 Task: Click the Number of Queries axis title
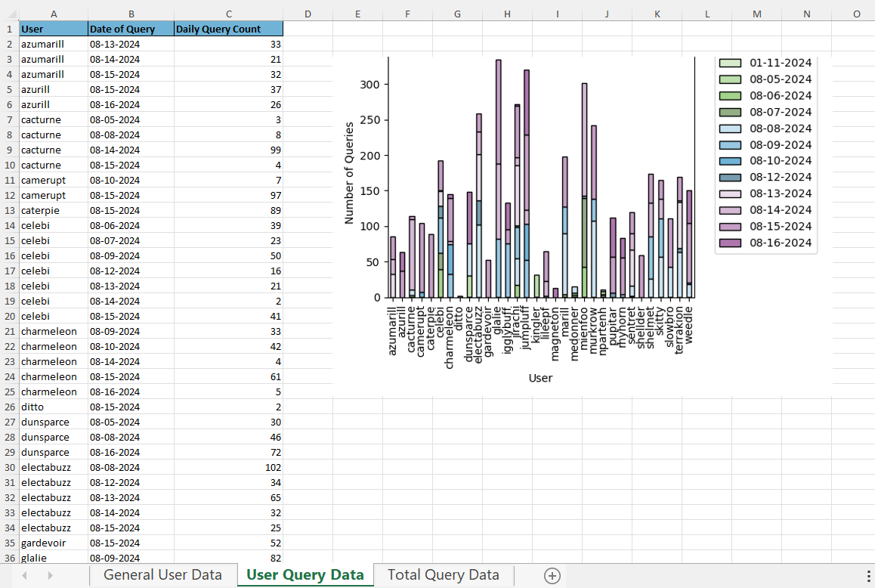click(x=349, y=173)
